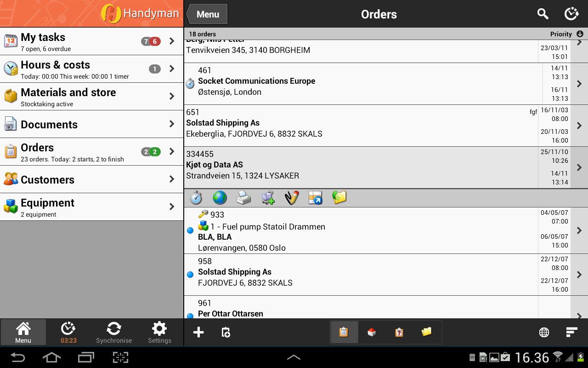Open the Materials and store box icon
The width and height of the screenshot is (588, 368).
click(x=11, y=96)
